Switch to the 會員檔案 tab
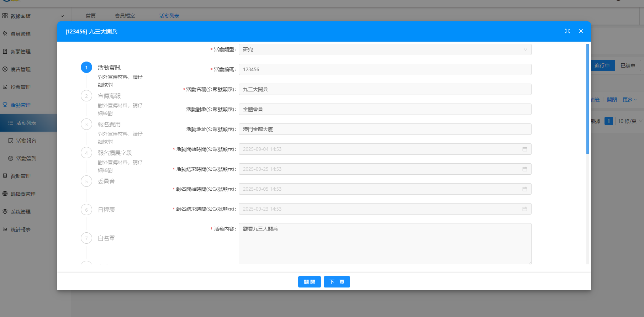This screenshot has width=644, height=317. pos(125,16)
